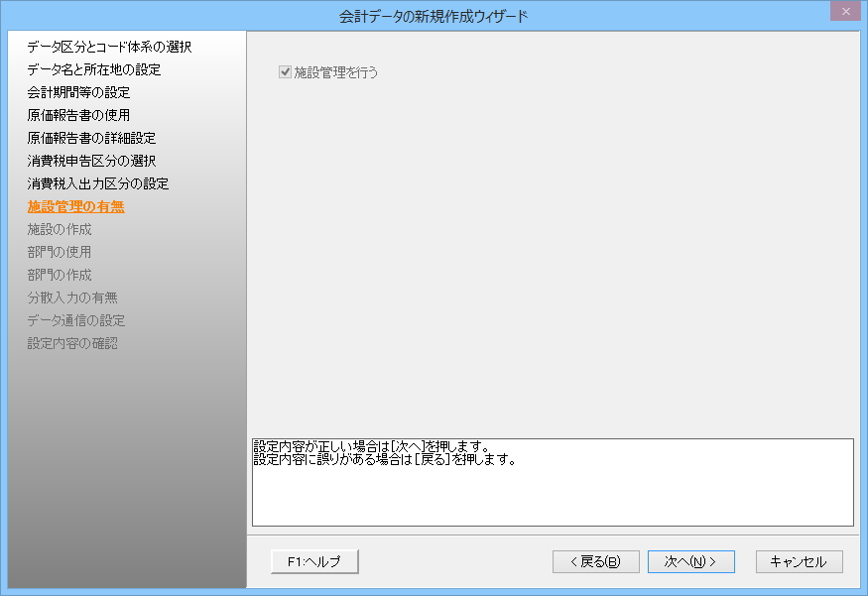Viewport: 868px width, 596px height.
Task: Select step 消費税申告区分の選択
Action: click(x=92, y=161)
